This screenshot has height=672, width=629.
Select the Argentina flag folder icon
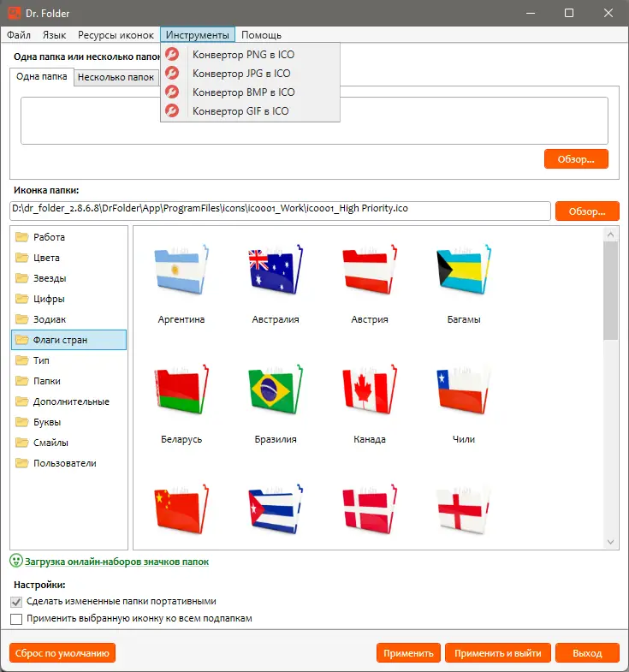[x=181, y=270]
